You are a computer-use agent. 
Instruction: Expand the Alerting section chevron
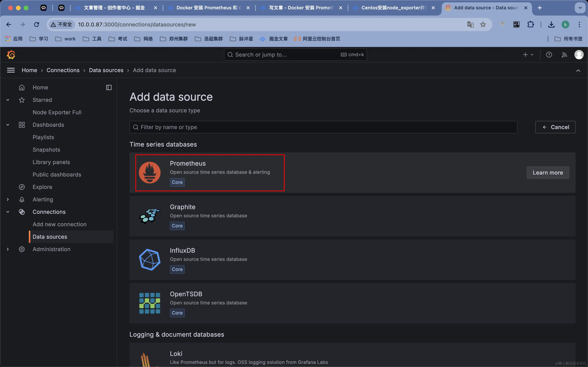(8, 199)
